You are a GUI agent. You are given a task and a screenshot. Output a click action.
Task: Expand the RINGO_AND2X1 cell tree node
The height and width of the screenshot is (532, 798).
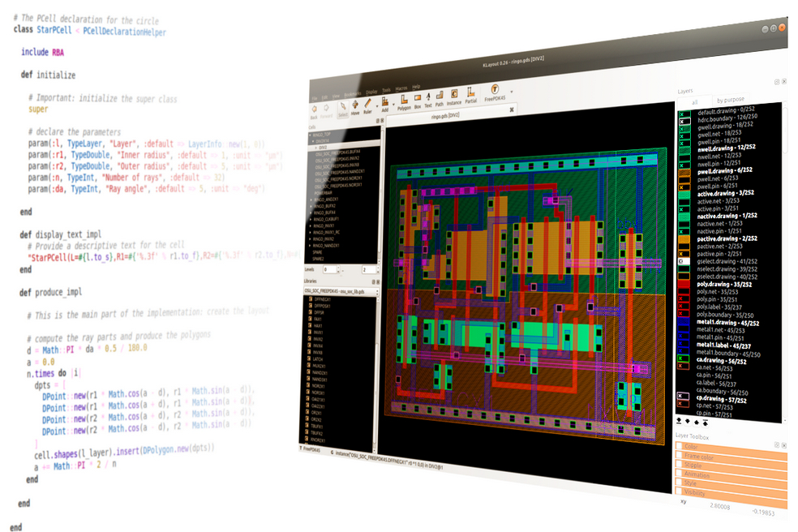click(311, 200)
